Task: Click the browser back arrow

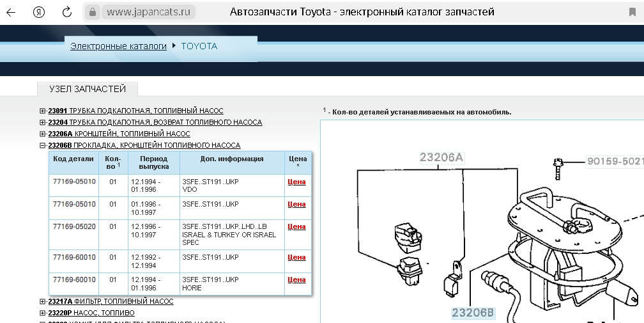Action: click(x=11, y=12)
